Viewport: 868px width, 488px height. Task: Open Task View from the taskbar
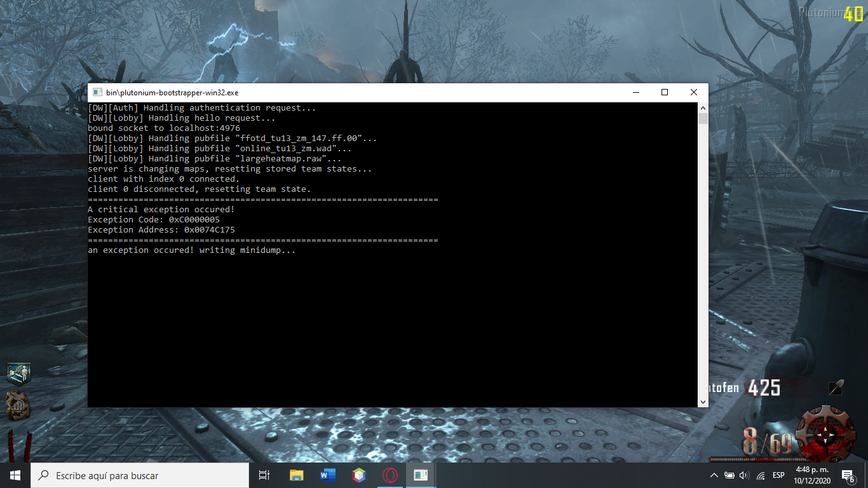(265, 475)
